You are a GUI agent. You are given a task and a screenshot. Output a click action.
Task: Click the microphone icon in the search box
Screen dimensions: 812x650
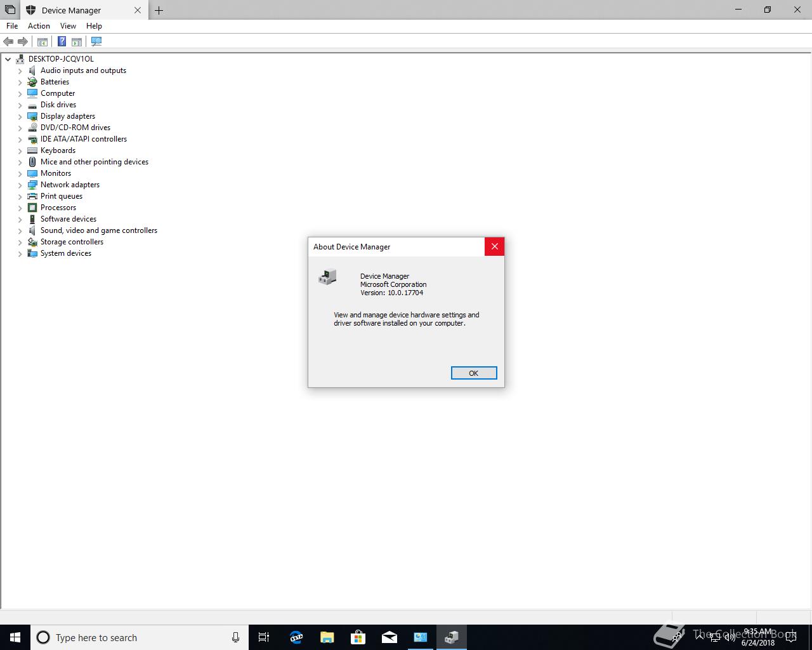click(235, 637)
